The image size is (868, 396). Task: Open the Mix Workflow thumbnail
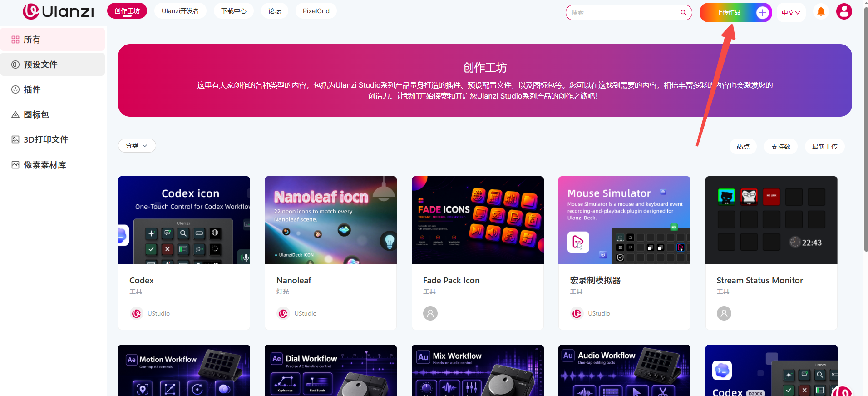click(478, 371)
